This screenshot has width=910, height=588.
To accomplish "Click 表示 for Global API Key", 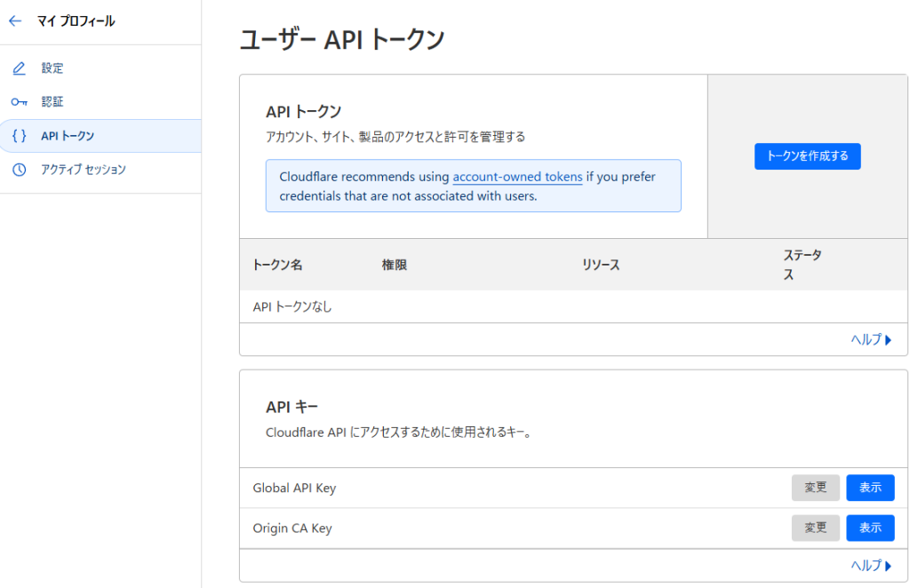I will (870, 488).
